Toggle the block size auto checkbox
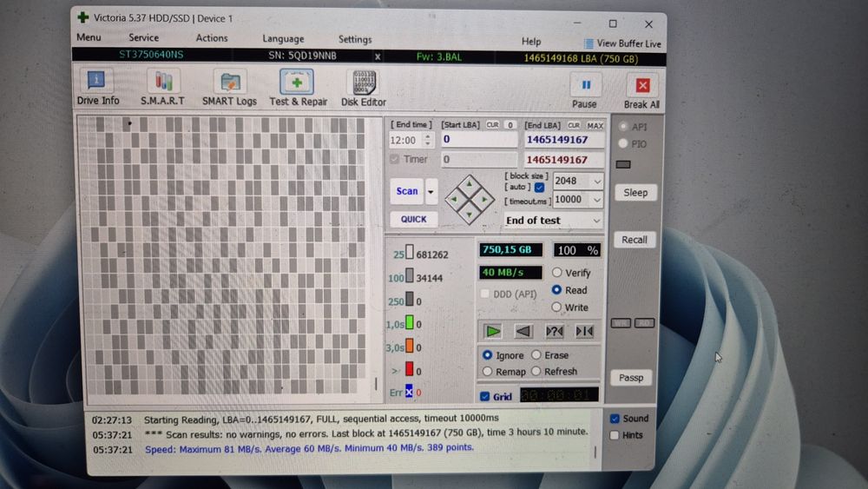The width and height of the screenshot is (868, 489). tap(539, 188)
